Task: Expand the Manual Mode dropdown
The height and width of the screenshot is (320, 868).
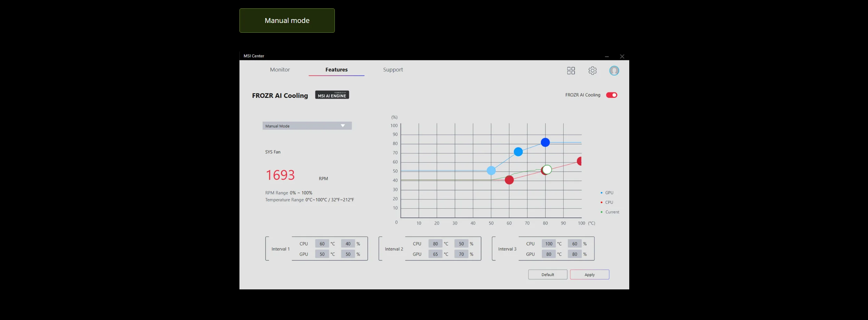Action: point(307,126)
